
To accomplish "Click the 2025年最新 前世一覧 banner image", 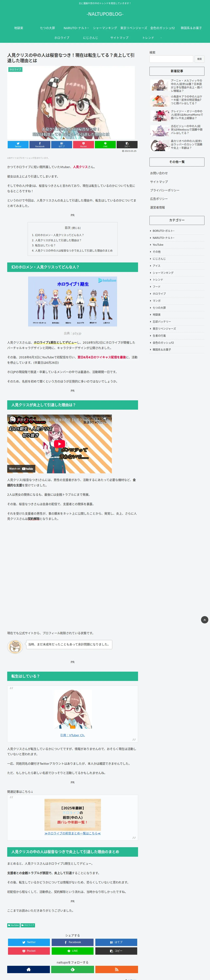I will 72,815.
